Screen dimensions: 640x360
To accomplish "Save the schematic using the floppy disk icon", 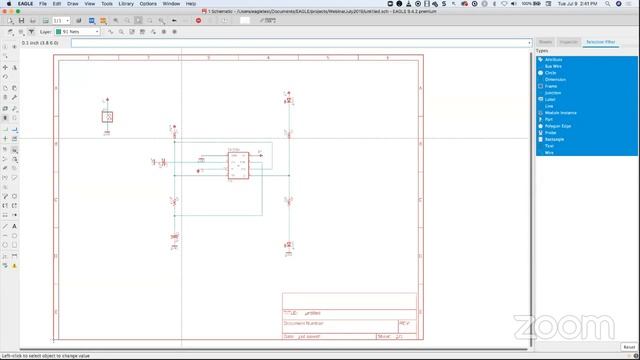I will click(21, 20).
